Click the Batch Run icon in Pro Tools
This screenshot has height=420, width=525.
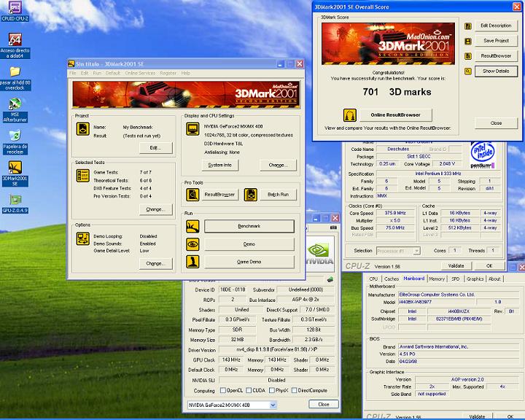pyautogui.click(x=250, y=195)
